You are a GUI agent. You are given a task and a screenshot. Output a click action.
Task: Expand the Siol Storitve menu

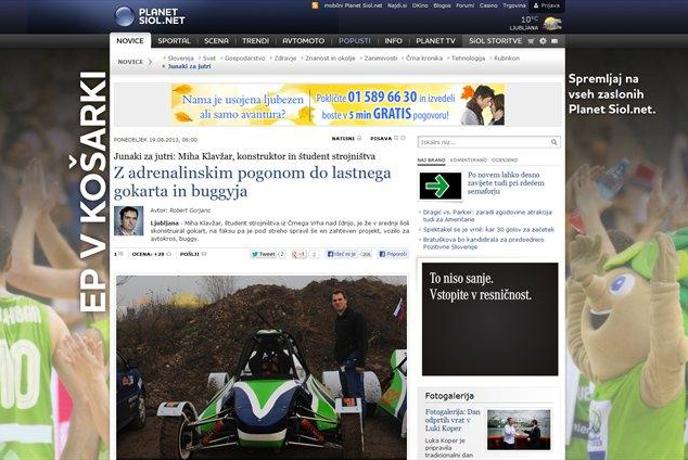tap(495, 41)
